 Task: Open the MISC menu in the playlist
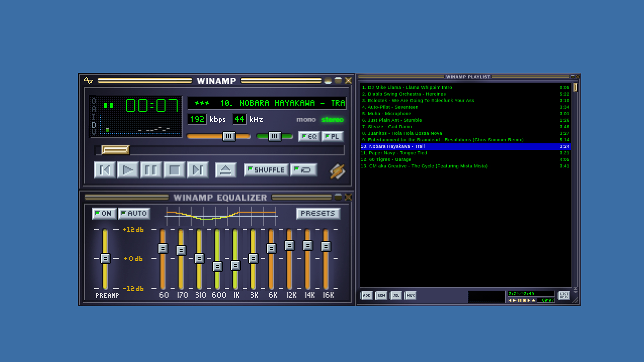[410, 295]
